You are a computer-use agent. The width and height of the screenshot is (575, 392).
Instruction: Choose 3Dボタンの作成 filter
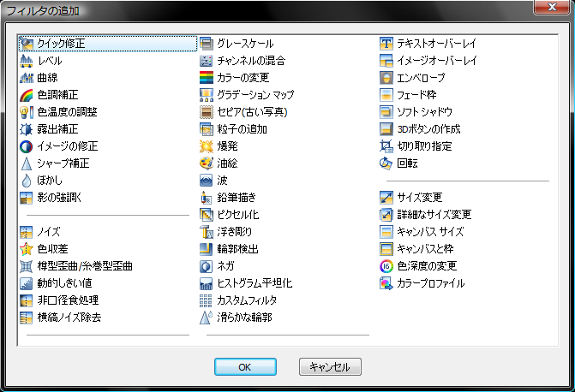421,129
